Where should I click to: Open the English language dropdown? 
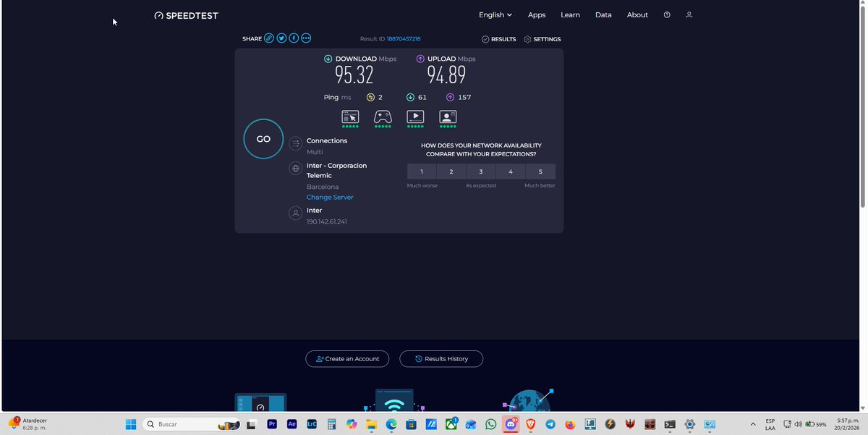[495, 14]
